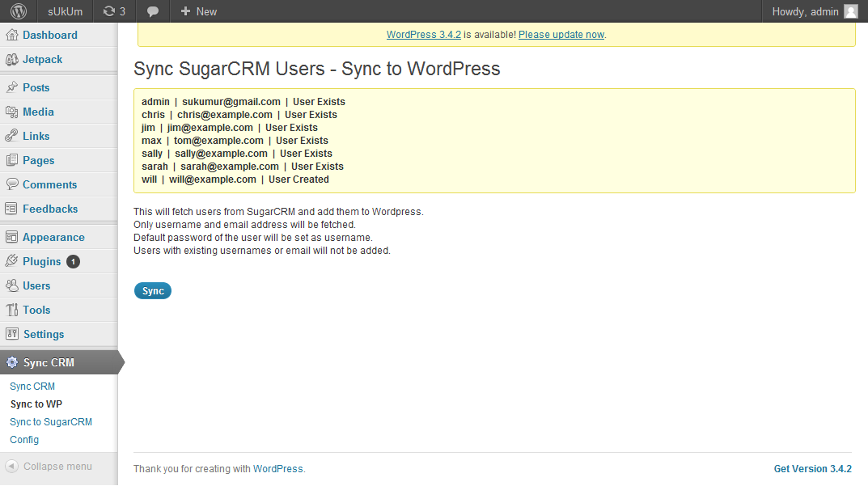
Task: Click the WordPress footer link
Action: point(278,469)
